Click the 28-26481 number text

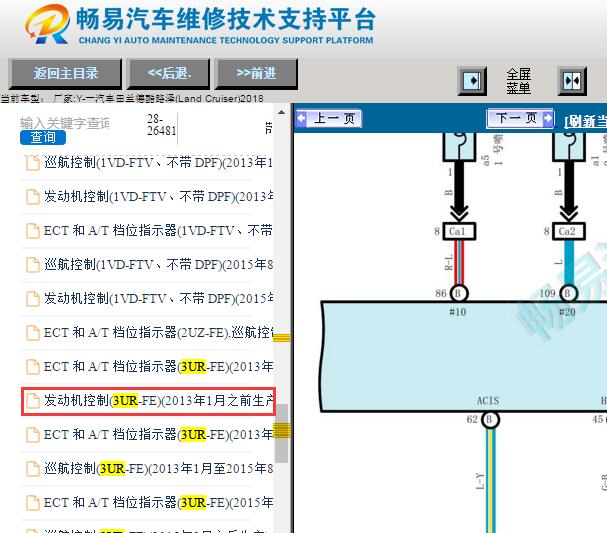point(161,125)
